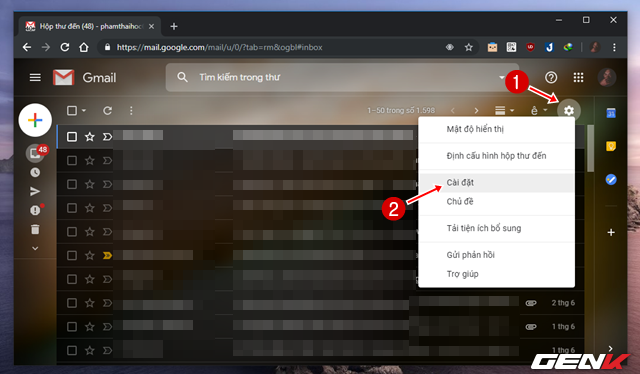Toggle the yellow importance marker
Viewport: 640px width, 374px height.
pos(107,256)
